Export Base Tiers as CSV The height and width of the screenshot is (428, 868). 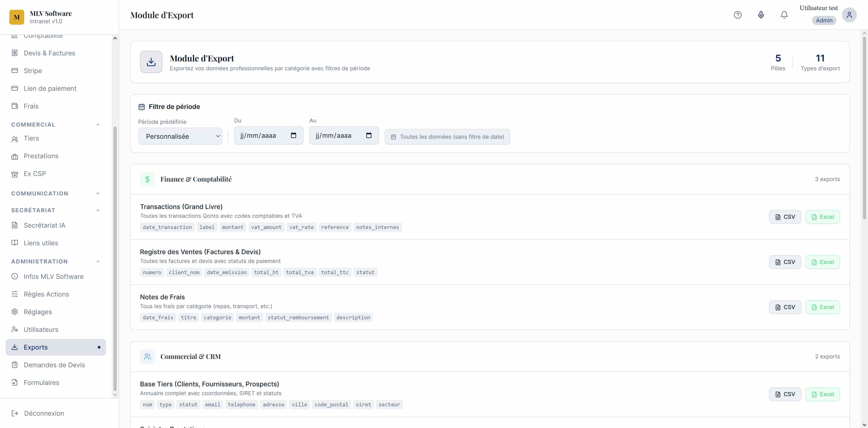coord(785,394)
